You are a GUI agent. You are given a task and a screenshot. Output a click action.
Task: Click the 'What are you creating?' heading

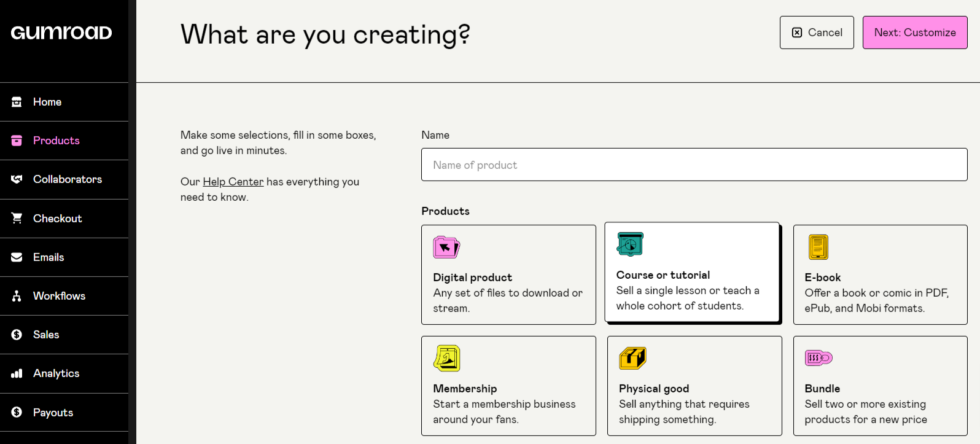coord(325,34)
